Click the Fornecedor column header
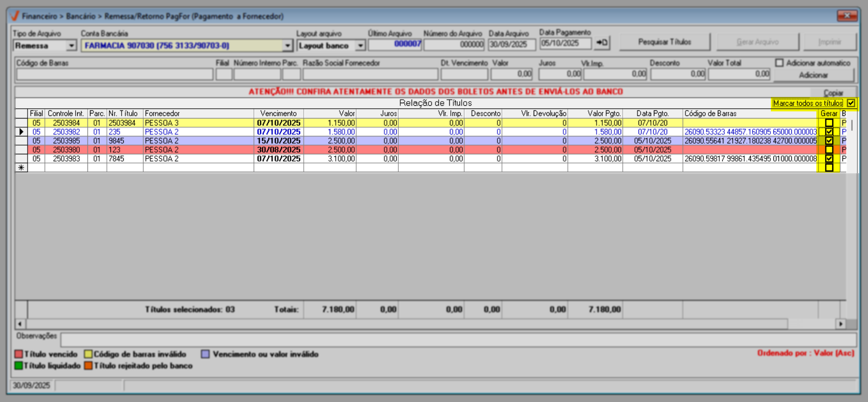This screenshot has width=868, height=402. [x=198, y=113]
